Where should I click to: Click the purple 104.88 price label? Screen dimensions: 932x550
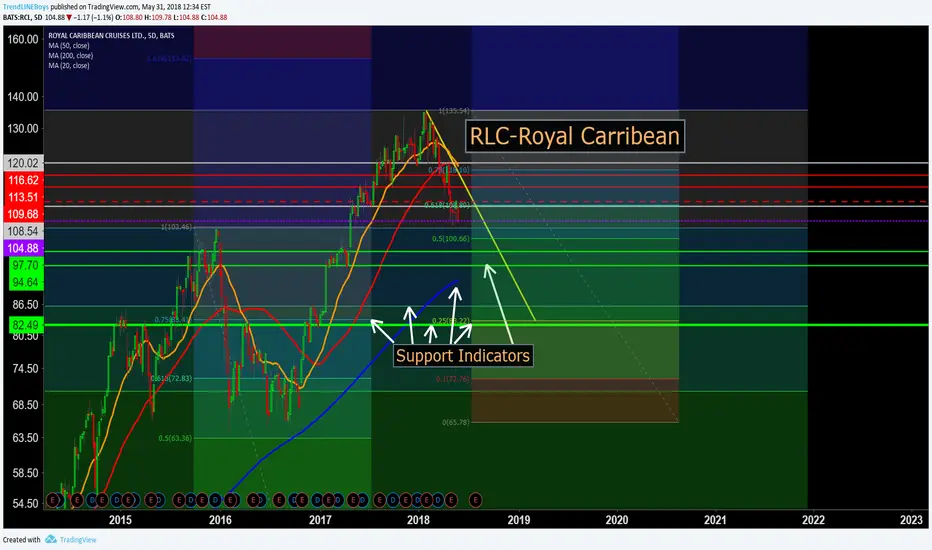click(x=23, y=249)
